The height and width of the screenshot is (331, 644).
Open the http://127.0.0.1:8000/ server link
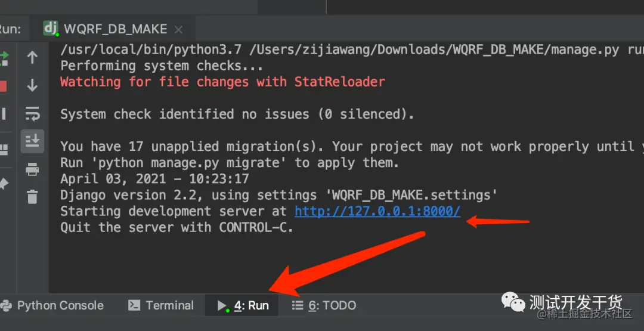pos(377,211)
